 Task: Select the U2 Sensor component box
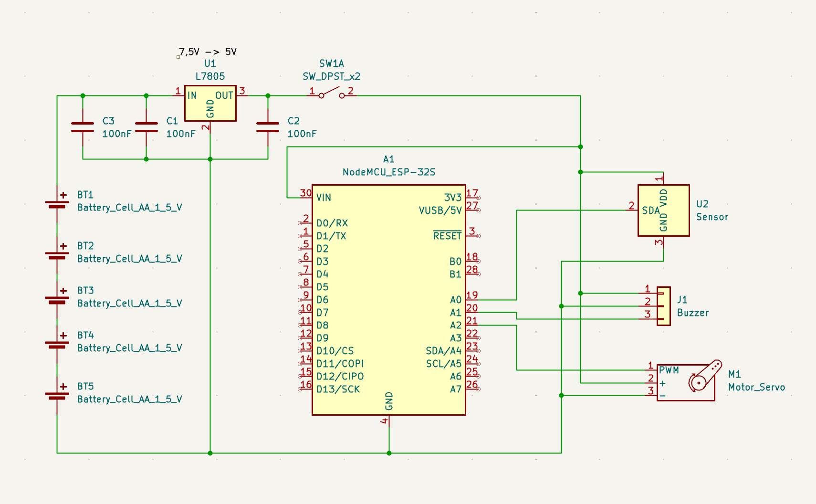664,210
